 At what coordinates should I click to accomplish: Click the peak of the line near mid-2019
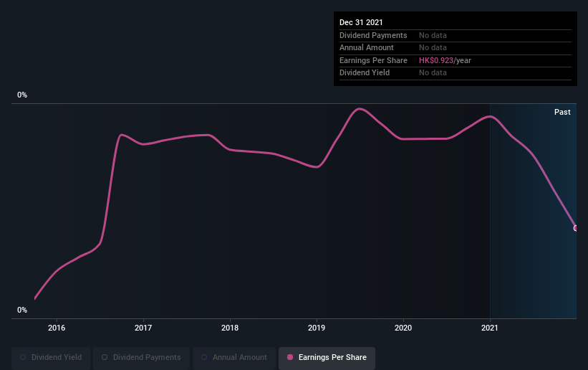[x=360, y=109]
